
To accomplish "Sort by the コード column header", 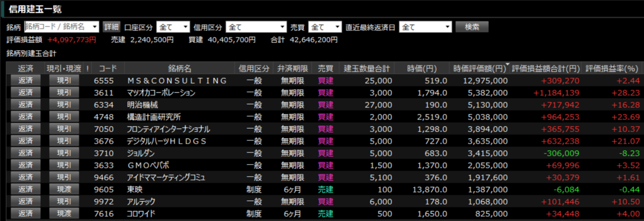I will click(x=107, y=68).
